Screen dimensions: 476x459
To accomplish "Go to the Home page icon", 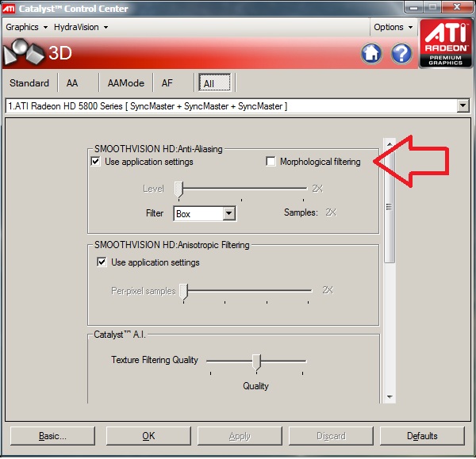I will coord(371,53).
